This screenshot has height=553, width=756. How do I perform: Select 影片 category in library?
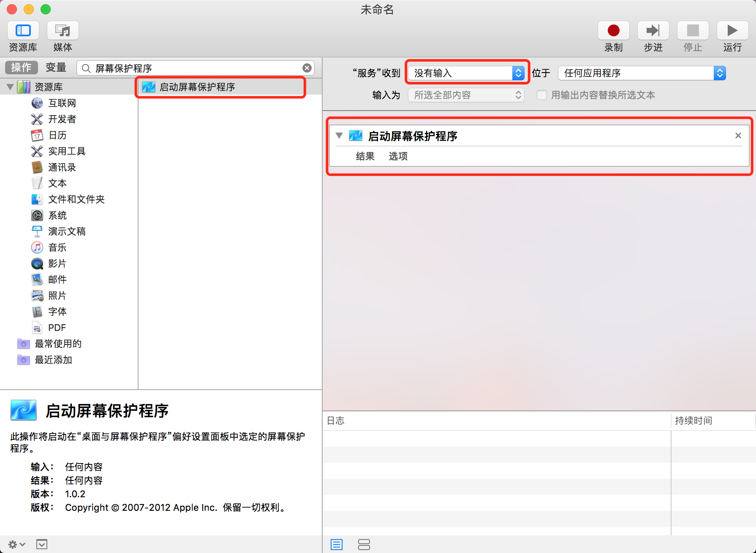point(57,263)
